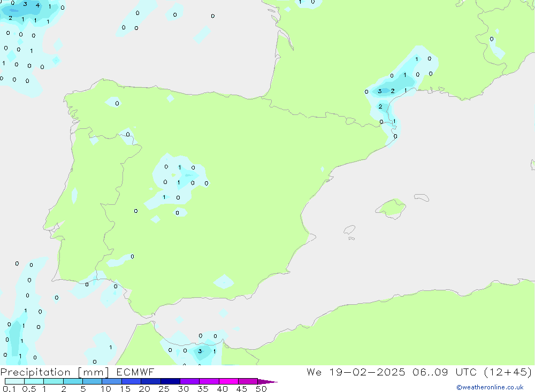Image resolution: width=535 pixels, height=392 pixels.
Task: Click the '2' value near the Pyrenees coast
Action: pos(380,106)
